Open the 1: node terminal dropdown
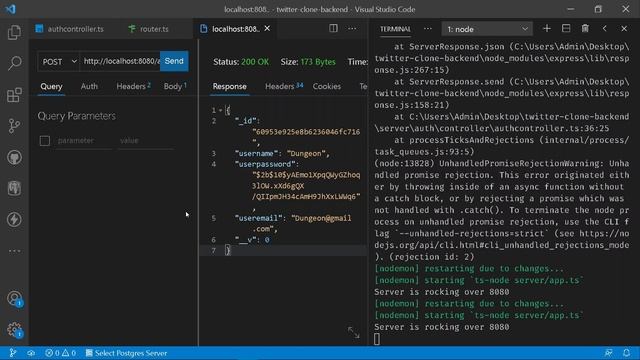 click(x=487, y=29)
